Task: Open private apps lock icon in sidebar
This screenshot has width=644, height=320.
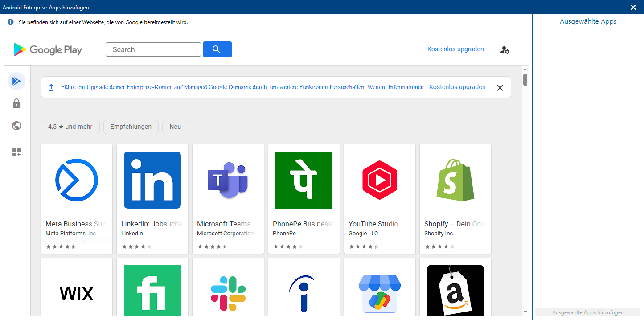Action: point(16,103)
